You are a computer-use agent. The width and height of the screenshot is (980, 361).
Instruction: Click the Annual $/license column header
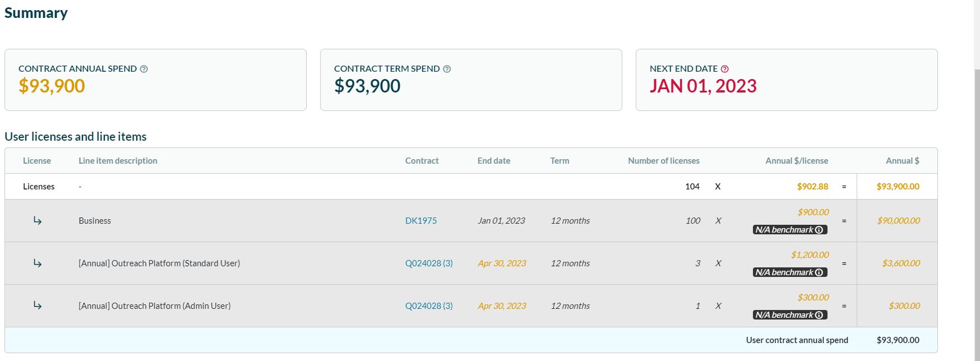tap(796, 161)
